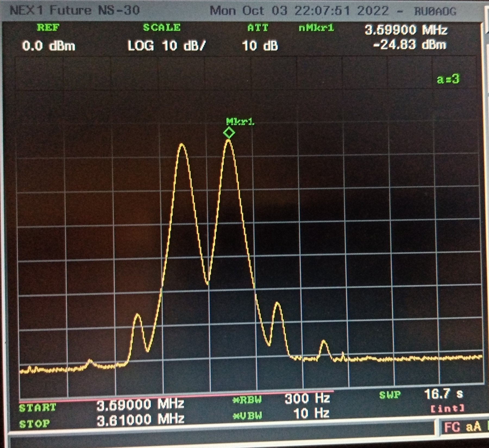This screenshot has width=489, height=448.
Task: Click the 16.7 s sweep time value
Action: (444, 393)
